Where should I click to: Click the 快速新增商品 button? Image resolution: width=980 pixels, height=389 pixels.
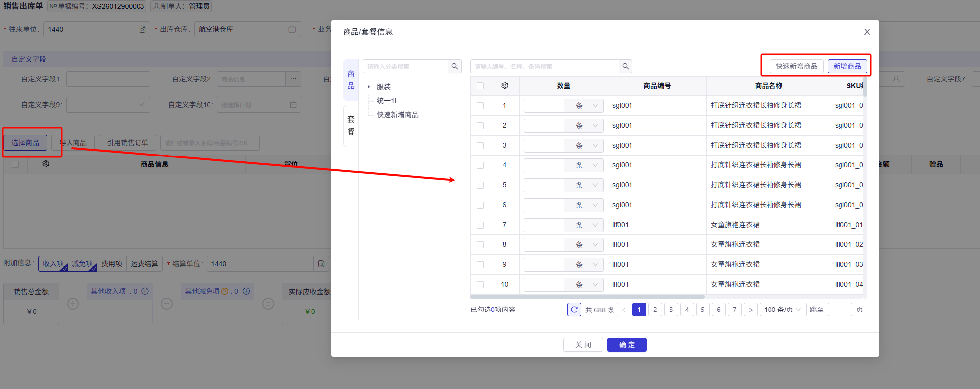(797, 66)
